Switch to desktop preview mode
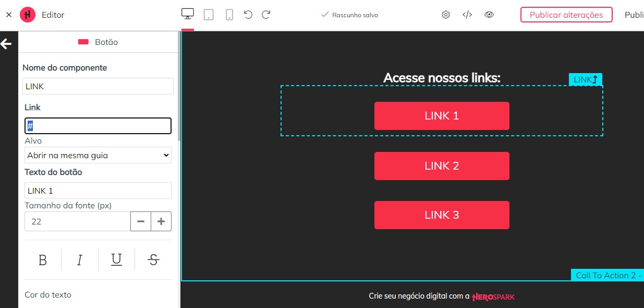The height and width of the screenshot is (308, 644). pyautogui.click(x=187, y=14)
